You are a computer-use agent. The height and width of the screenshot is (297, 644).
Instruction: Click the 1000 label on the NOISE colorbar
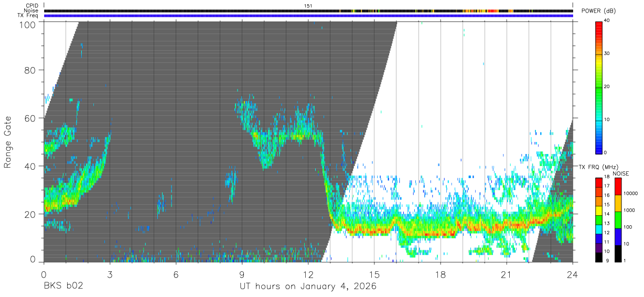click(629, 210)
